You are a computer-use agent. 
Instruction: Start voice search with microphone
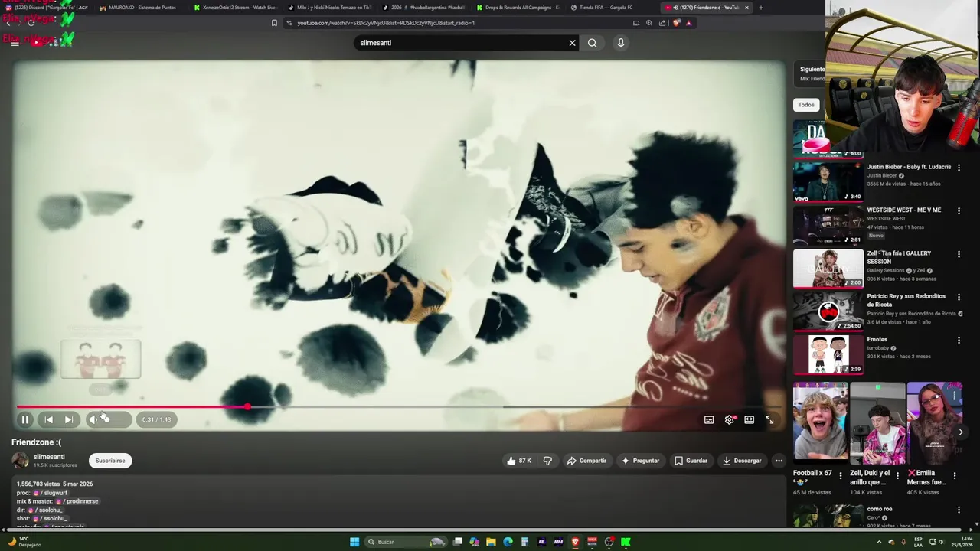(621, 43)
